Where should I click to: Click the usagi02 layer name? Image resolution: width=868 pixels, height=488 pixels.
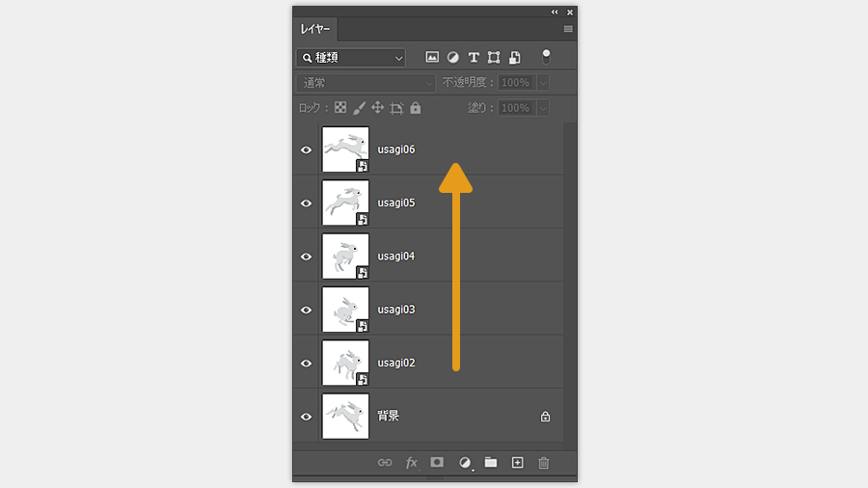tap(395, 363)
